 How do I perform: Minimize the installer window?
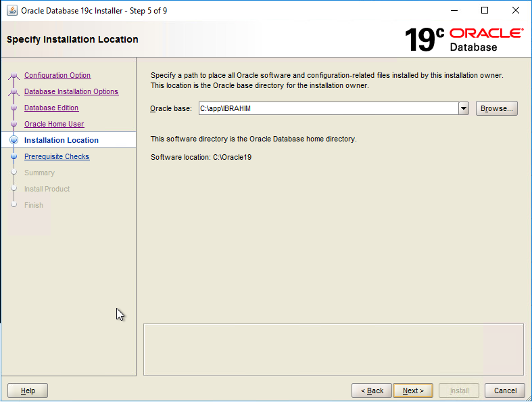tap(454, 11)
